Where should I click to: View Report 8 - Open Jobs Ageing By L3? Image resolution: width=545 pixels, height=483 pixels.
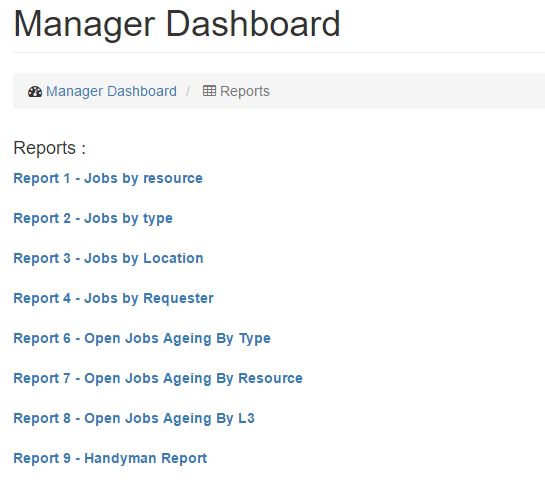(134, 418)
